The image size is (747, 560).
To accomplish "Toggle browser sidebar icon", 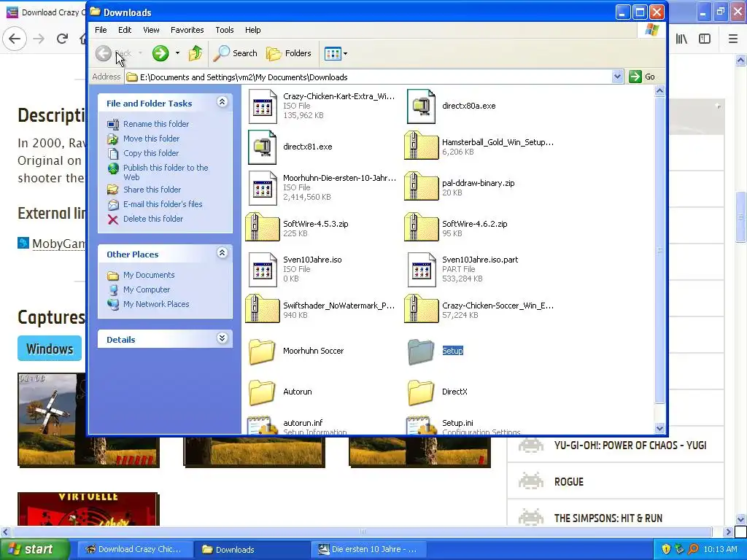I will point(705,39).
